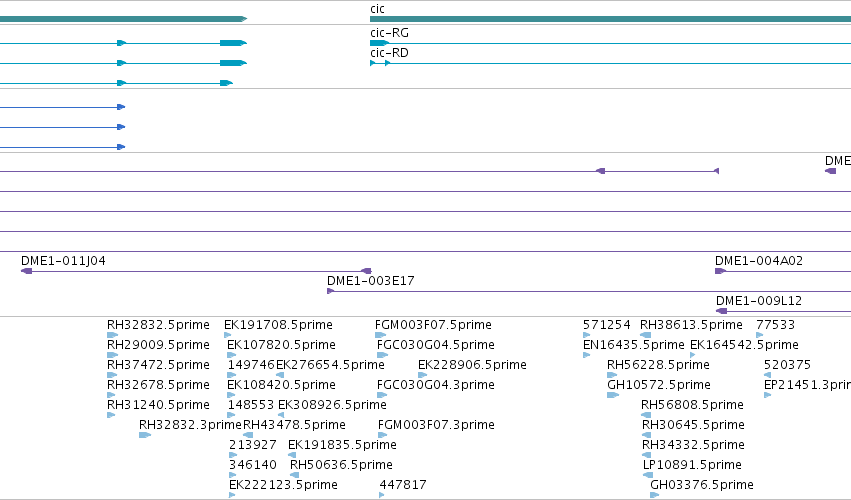Click the thick teal cic gene bar
Image resolution: width=851 pixels, height=500 pixels.
pyautogui.click(x=610, y=19)
